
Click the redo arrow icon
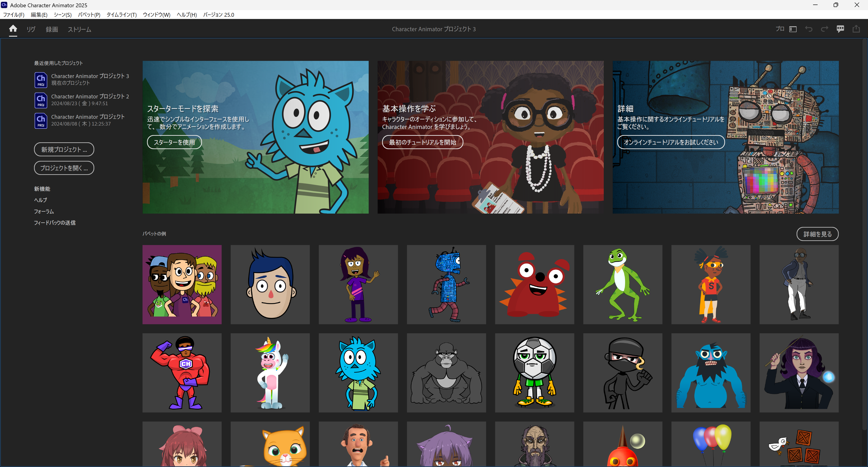[824, 29]
